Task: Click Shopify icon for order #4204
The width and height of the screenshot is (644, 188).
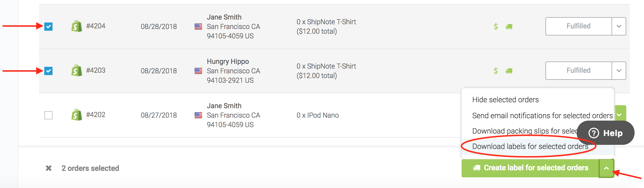Action: 76,26
